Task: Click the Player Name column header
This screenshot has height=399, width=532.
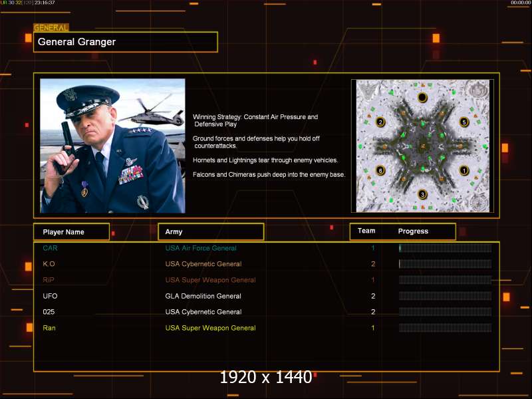Action: (x=71, y=232)
